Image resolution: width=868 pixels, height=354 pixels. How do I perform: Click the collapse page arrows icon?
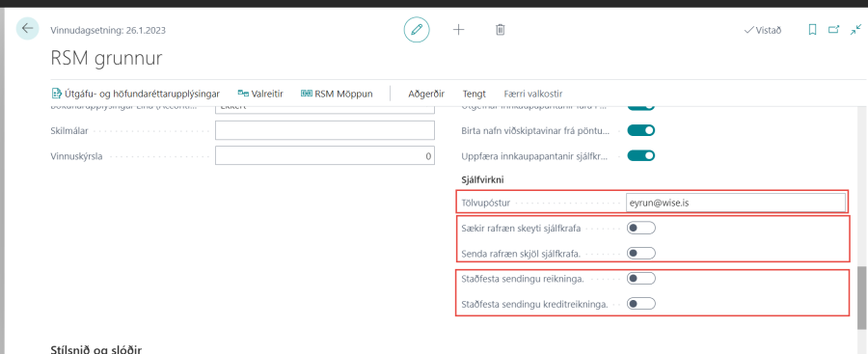click(855, 30)
